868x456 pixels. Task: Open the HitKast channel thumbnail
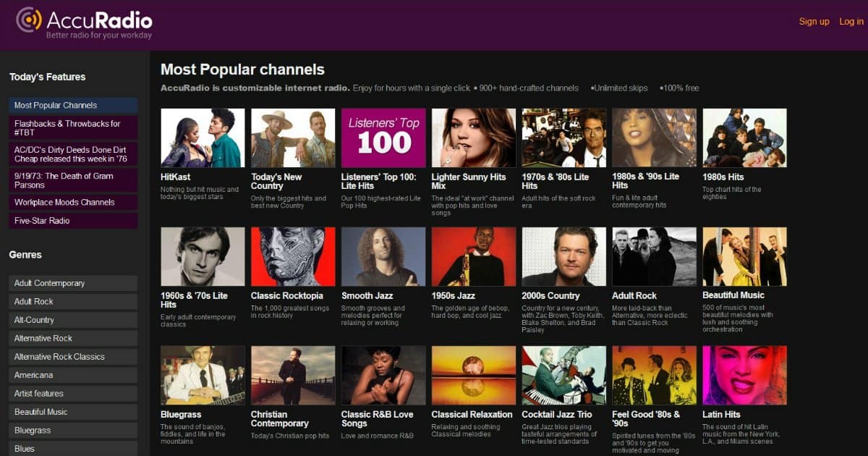[x=203, y=138]
